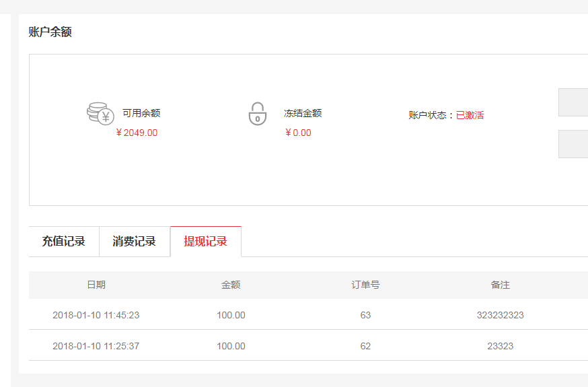Click the 日期 column header
The width and height of the screenshot is (588, 387).
click(x=96, y=285)
